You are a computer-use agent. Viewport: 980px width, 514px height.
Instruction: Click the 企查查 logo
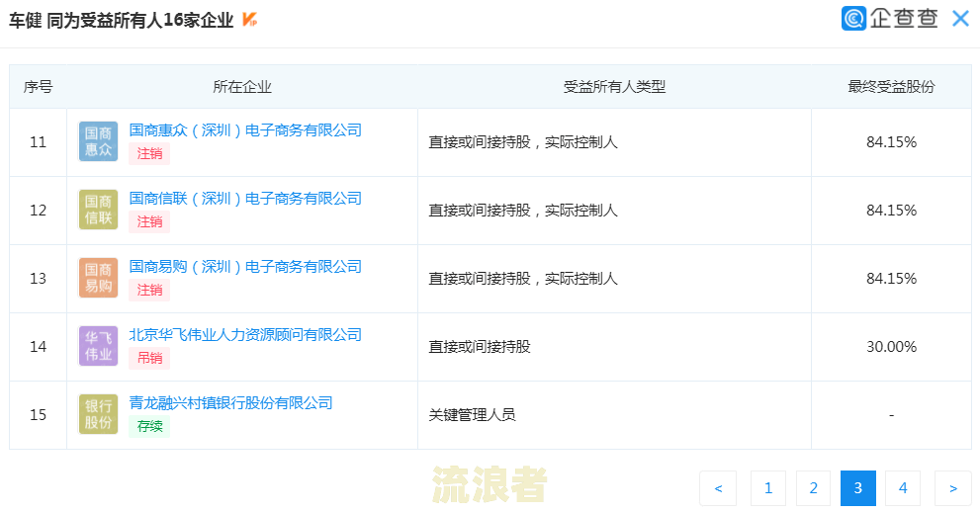point(889,18)
